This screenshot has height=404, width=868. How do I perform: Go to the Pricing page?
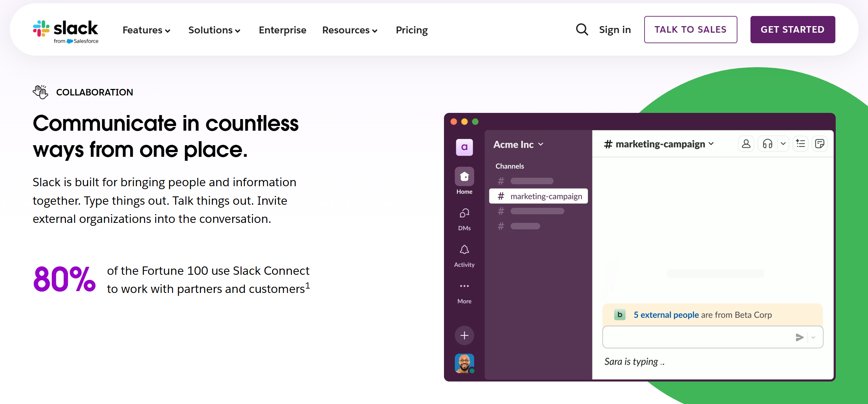(x=412, y=30)
